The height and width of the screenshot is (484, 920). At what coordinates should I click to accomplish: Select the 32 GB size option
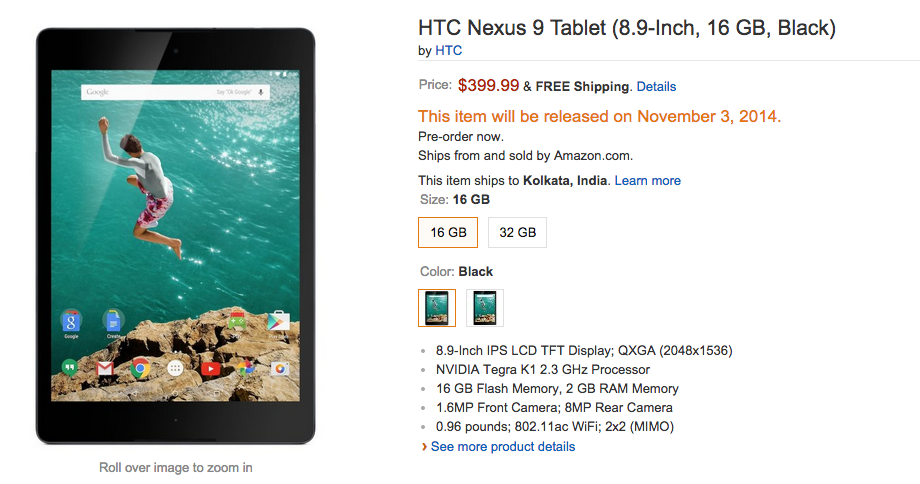click(517, 233)
